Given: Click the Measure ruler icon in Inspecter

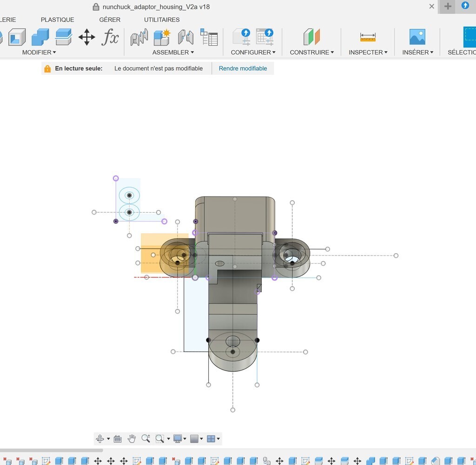Looking at the screenshot, I should point(368,37).
